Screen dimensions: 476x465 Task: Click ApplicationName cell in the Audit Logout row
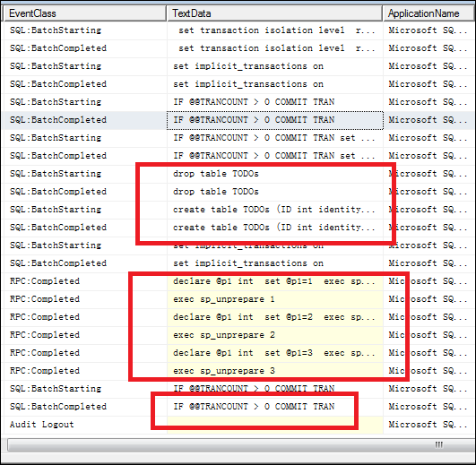click(x=428, y=425)
